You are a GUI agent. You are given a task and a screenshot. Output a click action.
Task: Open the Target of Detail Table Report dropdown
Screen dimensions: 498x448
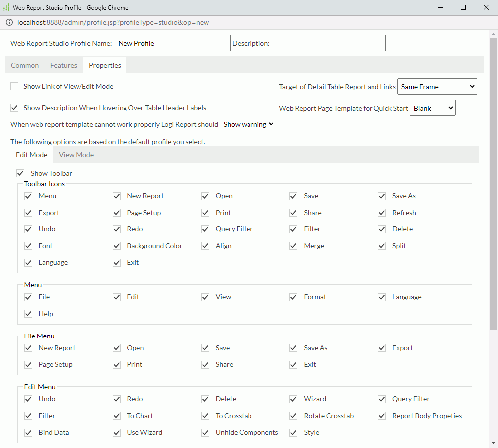click(x=437, y=86)
